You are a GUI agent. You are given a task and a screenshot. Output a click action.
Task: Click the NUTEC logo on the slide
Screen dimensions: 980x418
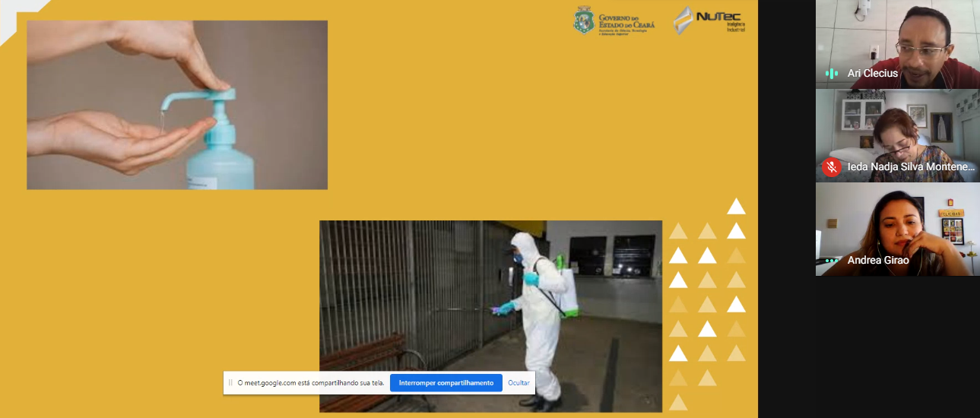click(709, 21)
